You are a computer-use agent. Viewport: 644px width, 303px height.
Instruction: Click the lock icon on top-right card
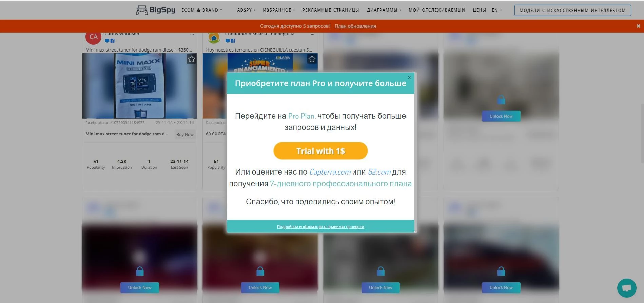501,99
